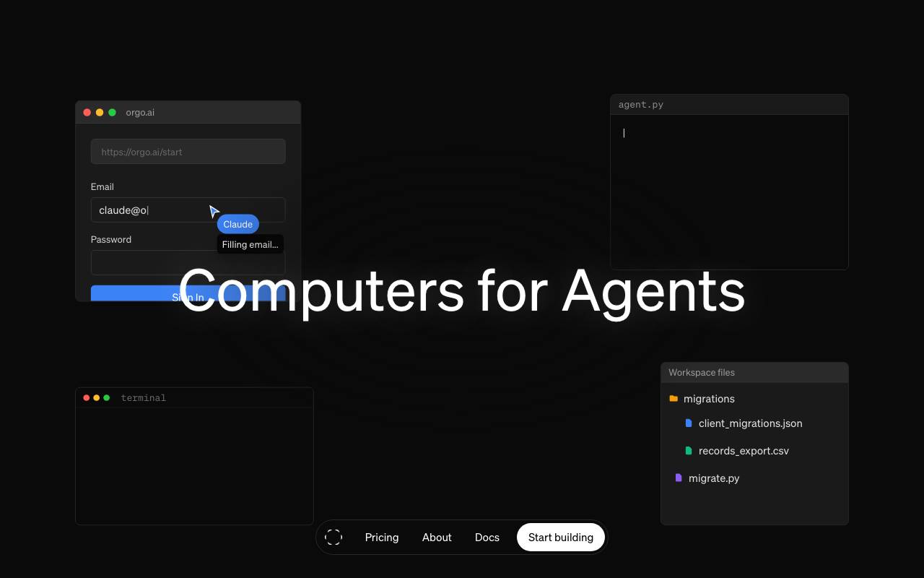Click the Password label in login form
Screen dimensions: 924x578
click(111, 239)
